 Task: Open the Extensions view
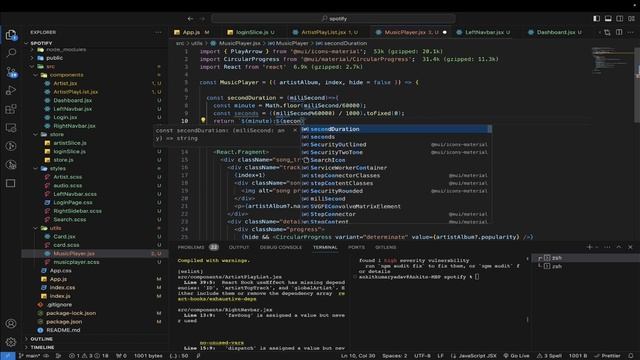click(x=11, y=109)
